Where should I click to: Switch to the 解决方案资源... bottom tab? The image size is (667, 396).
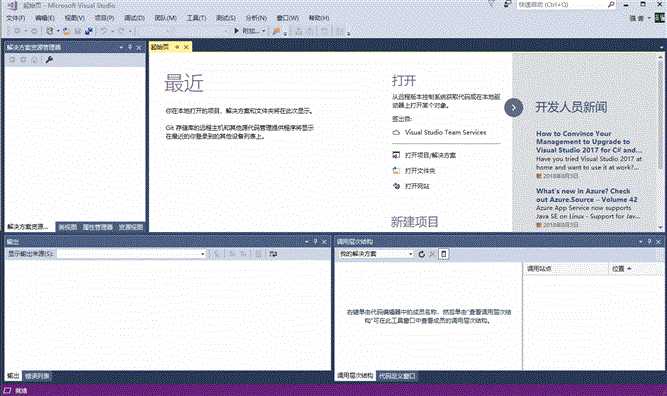pos(28,227)
